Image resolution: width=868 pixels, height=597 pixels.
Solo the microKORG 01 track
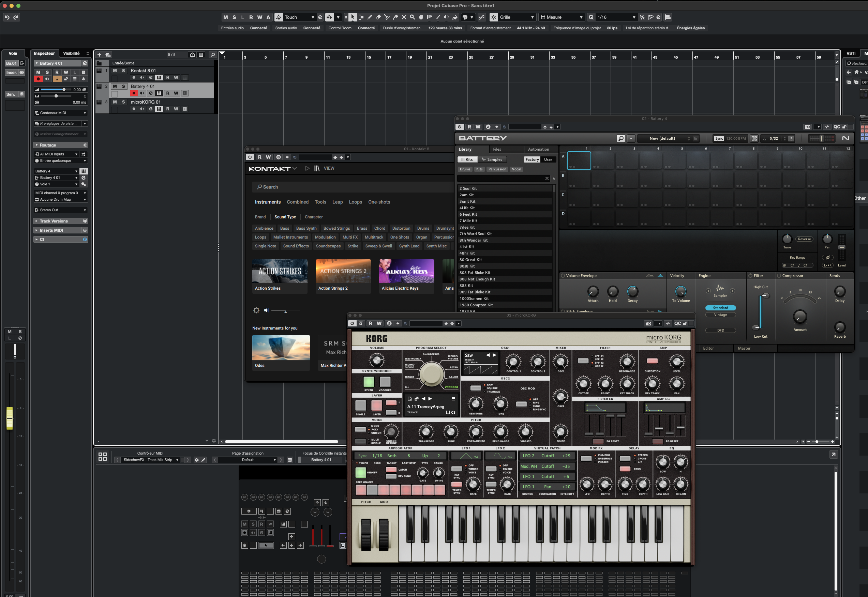point(123,102)
